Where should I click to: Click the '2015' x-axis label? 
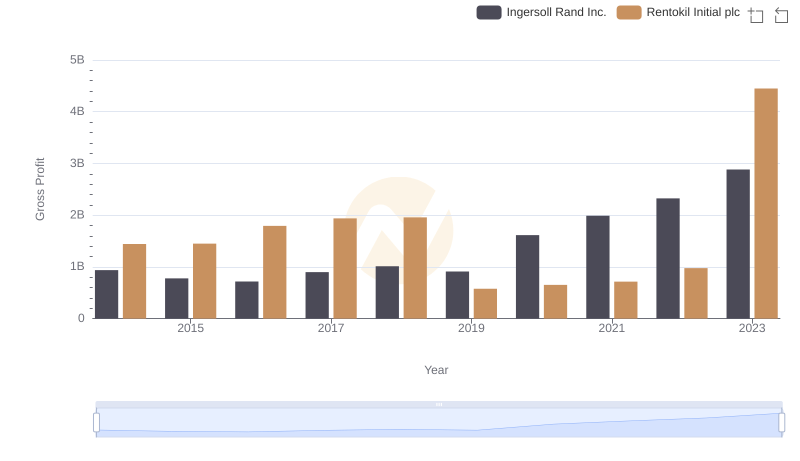coord(190,328)
